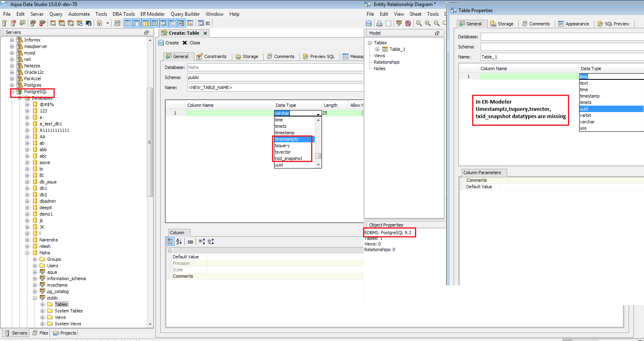Click the red cancel icon in ER toolbar

[408, 23]
